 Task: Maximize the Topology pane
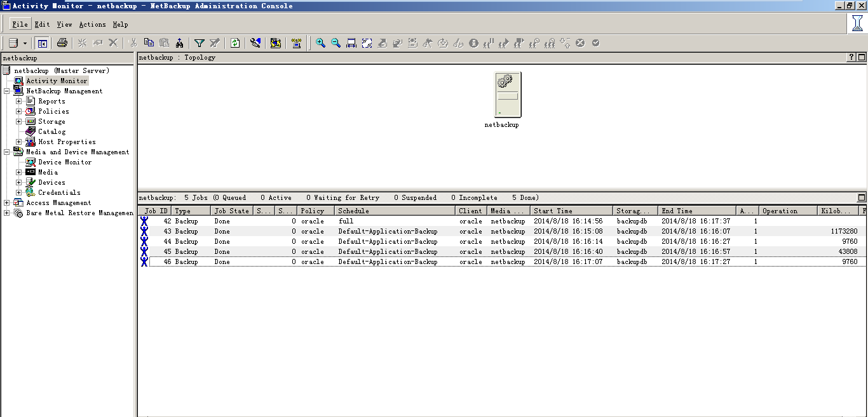click(862, 57)
